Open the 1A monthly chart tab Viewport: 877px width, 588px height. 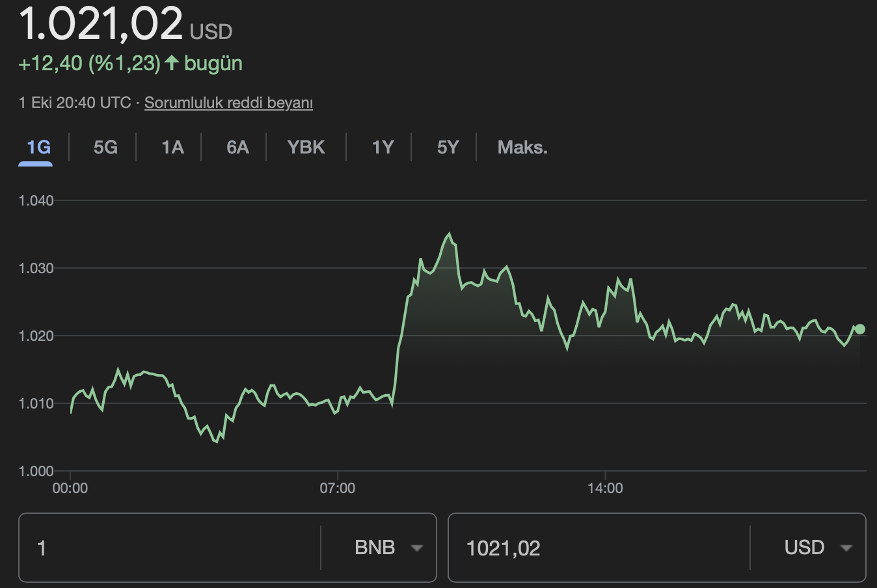172,148
